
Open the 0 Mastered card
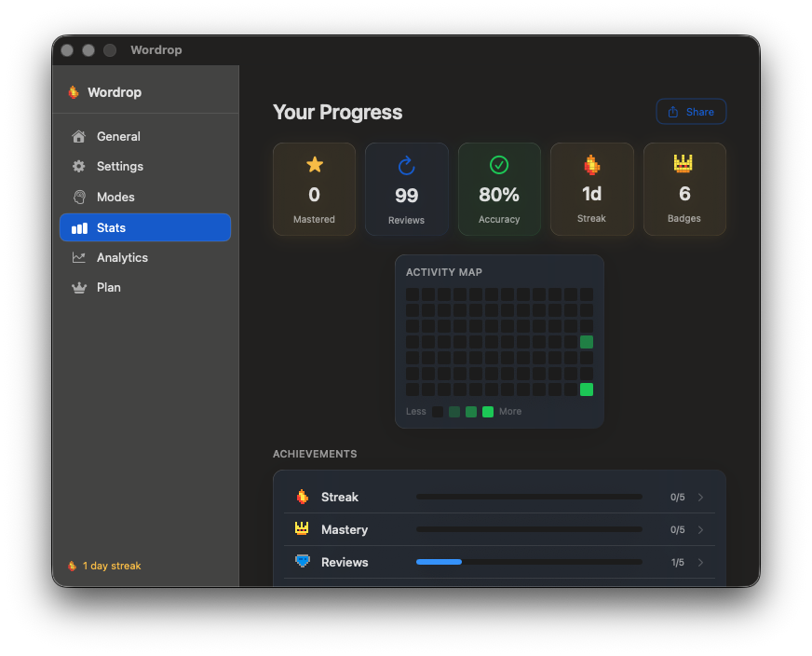pos(315,189)
